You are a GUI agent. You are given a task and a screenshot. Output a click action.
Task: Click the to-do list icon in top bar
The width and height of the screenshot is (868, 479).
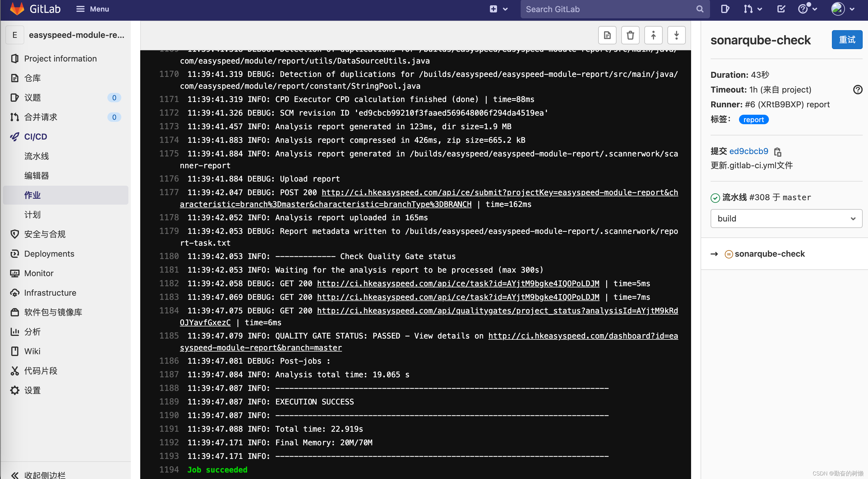point(781,9)
